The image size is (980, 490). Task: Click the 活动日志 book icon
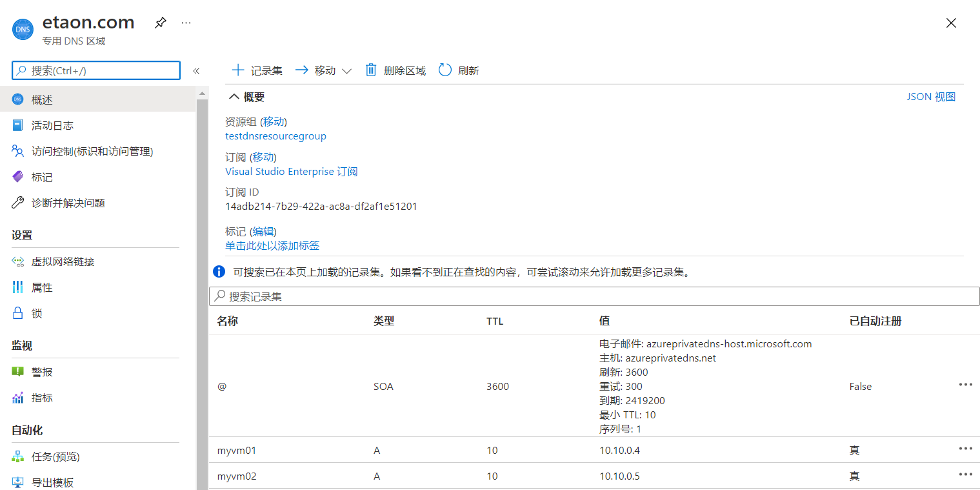(18, 125)
